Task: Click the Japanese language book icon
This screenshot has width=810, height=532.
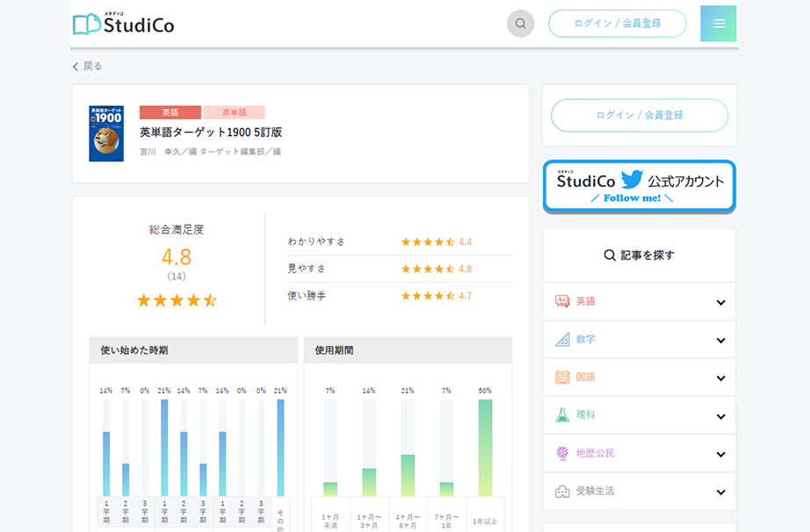Action: click(562, 377)
